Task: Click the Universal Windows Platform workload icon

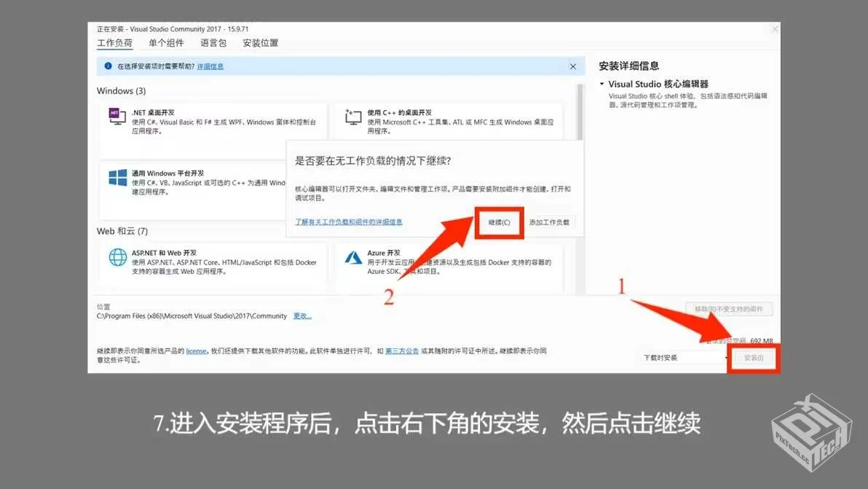Action: pos(117,178)
